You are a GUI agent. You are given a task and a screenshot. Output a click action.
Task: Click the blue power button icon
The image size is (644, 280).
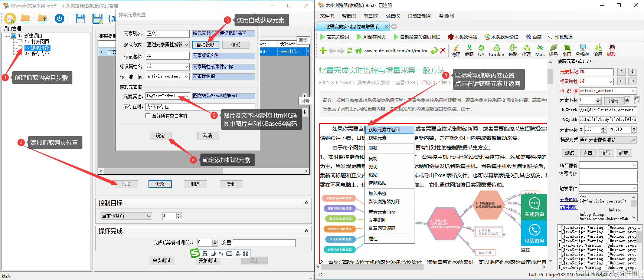coord(59,18)
